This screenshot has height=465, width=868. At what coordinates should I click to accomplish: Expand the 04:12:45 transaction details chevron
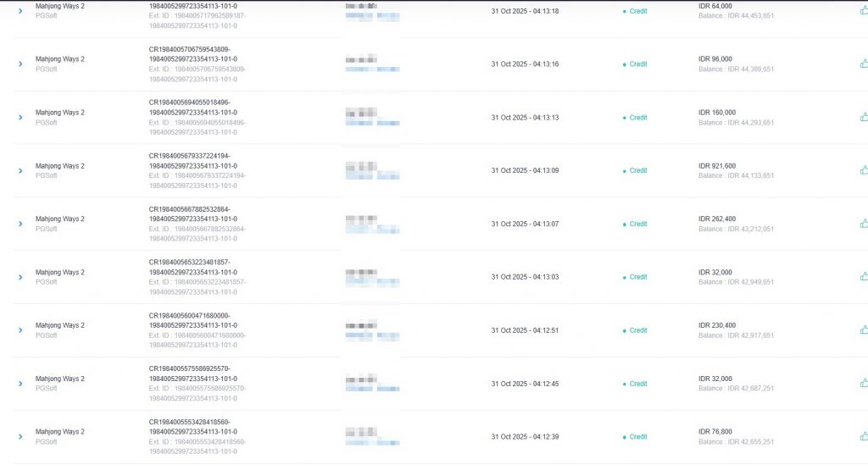point(20,384)
